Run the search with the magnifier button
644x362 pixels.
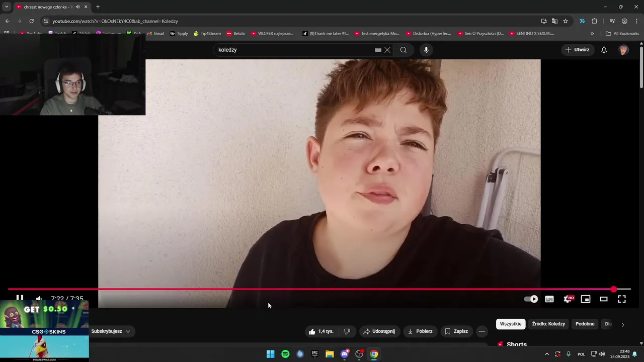click(404, 50)
